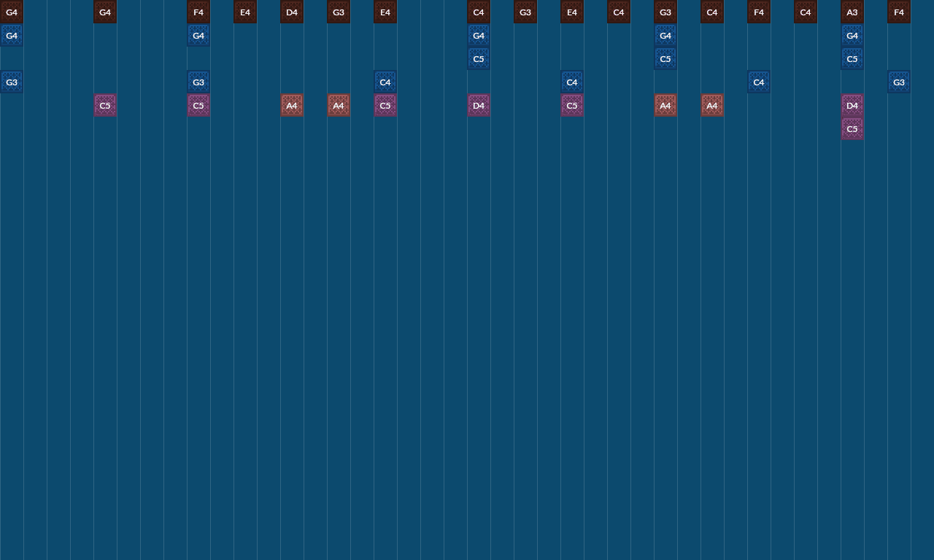Select the blue G4 note under the brown A3
The image size is (934, 560).
852,35
